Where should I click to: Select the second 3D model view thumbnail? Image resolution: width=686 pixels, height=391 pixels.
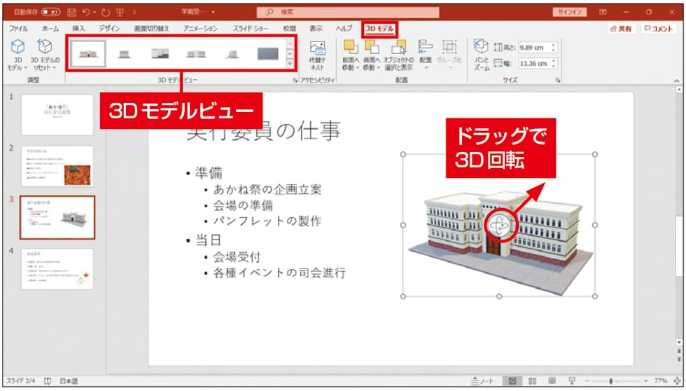point(124,54)
